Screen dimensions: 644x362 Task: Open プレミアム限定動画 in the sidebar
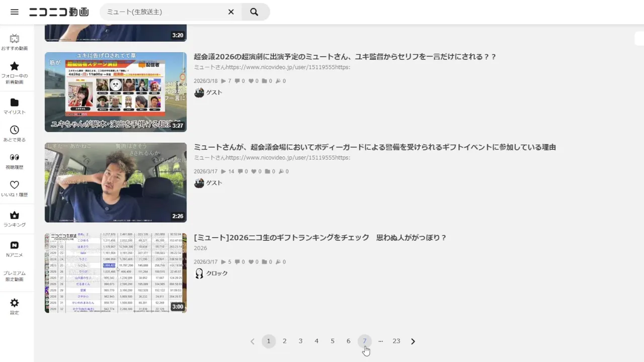(15, 276)
